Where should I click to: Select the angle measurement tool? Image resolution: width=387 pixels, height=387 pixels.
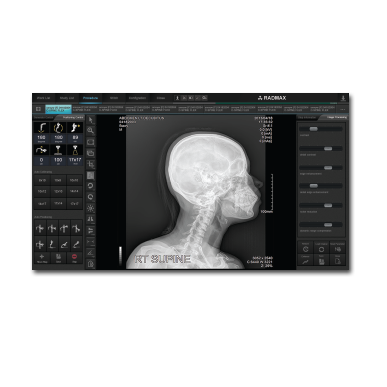tap(91, 253)
